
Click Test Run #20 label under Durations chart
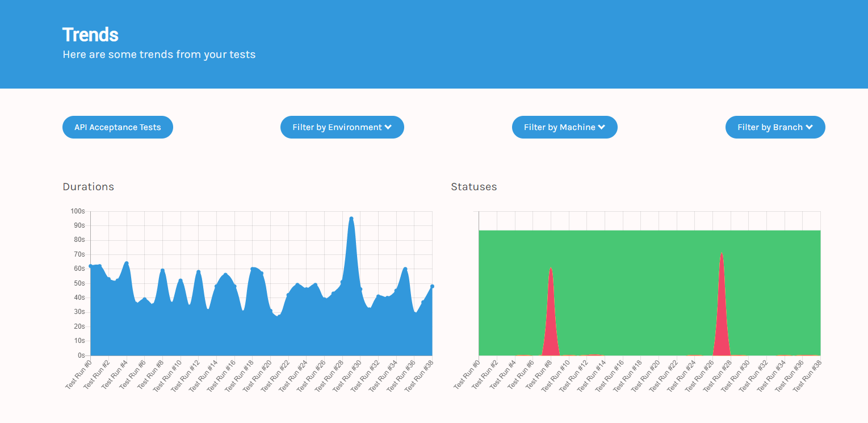[257, 375]
